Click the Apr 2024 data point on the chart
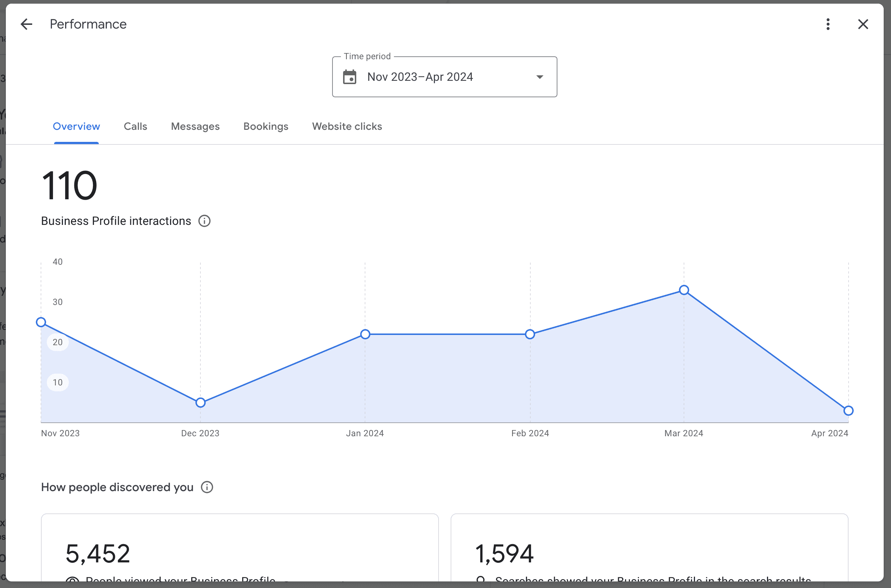Viewport: 891px width, 588px height. click(848, 411)
